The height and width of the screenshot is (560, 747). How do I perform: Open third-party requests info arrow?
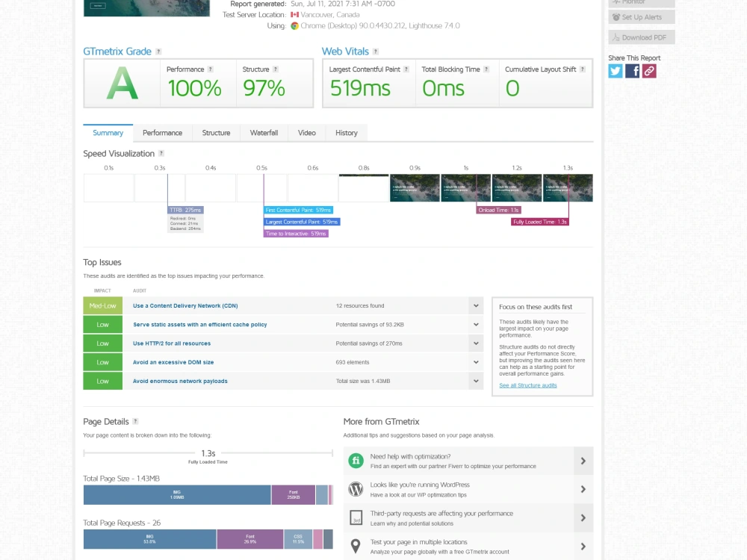click(x=583, y=517)
